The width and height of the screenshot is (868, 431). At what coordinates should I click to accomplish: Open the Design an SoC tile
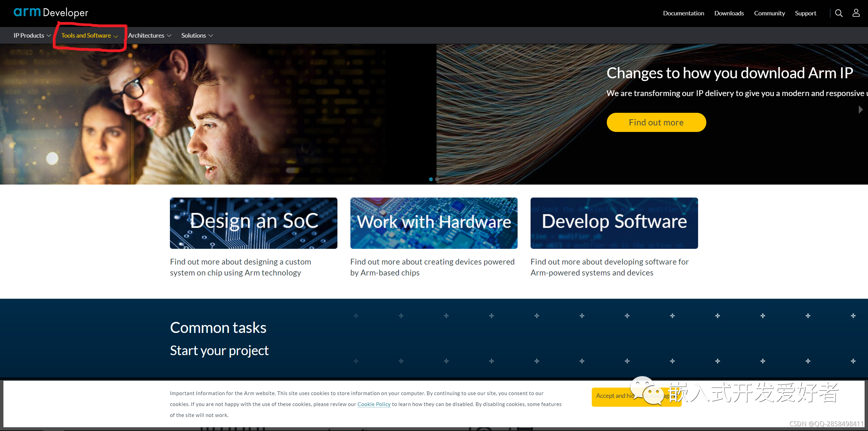point(253,223)
